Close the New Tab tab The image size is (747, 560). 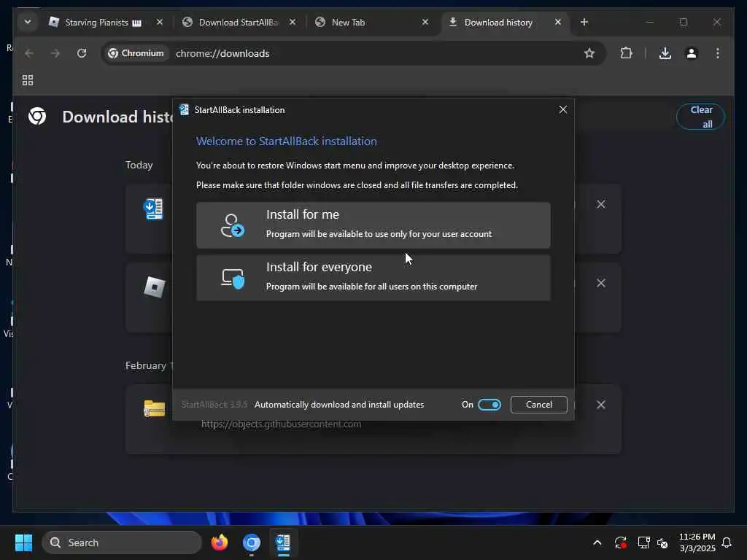tap(425, 22)
